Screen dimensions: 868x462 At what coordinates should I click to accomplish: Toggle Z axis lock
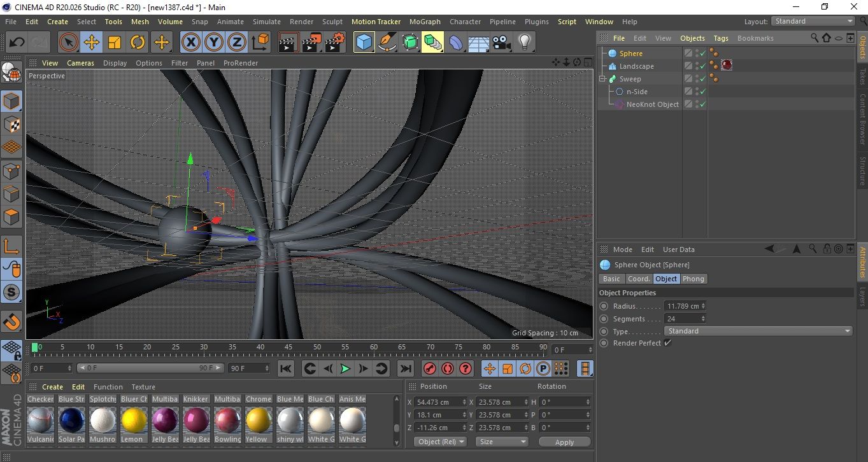point(237,43)
